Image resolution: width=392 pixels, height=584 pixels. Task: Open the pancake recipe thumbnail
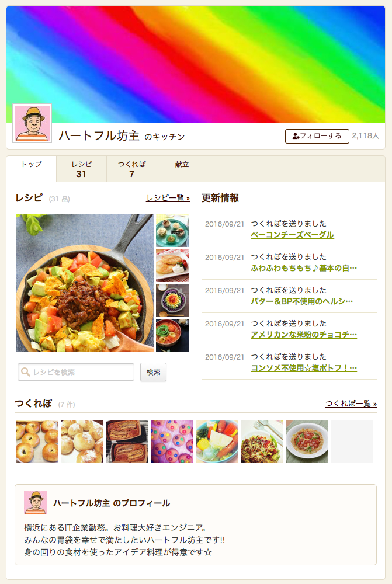(x=172, y=266)
